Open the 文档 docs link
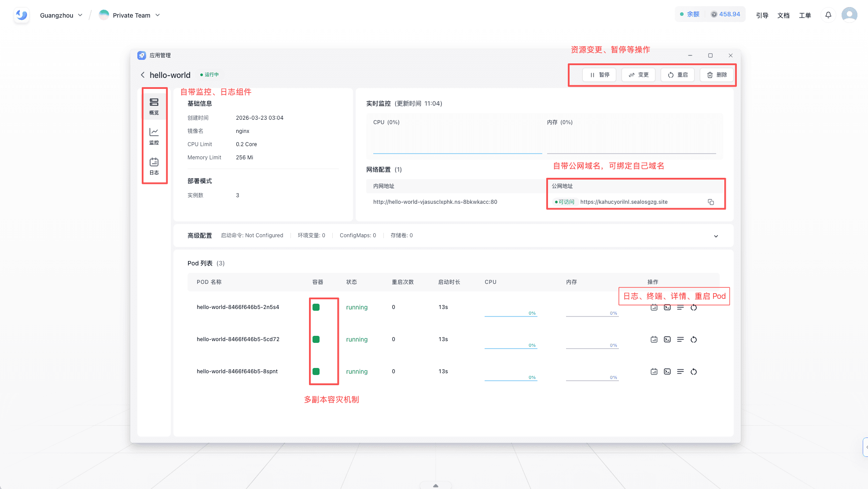 pyautogui.click(x=783, y=15)
